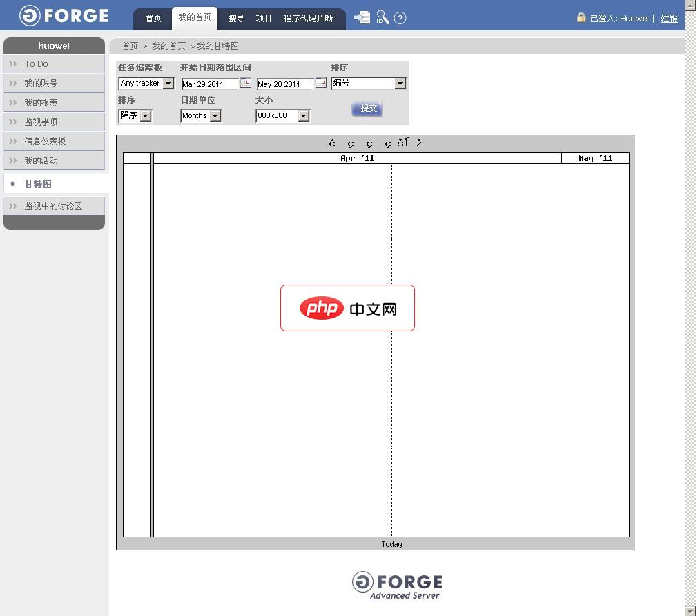
Task: Click the 我的甘特图 breadcrumb text
Action: point(218,46)
